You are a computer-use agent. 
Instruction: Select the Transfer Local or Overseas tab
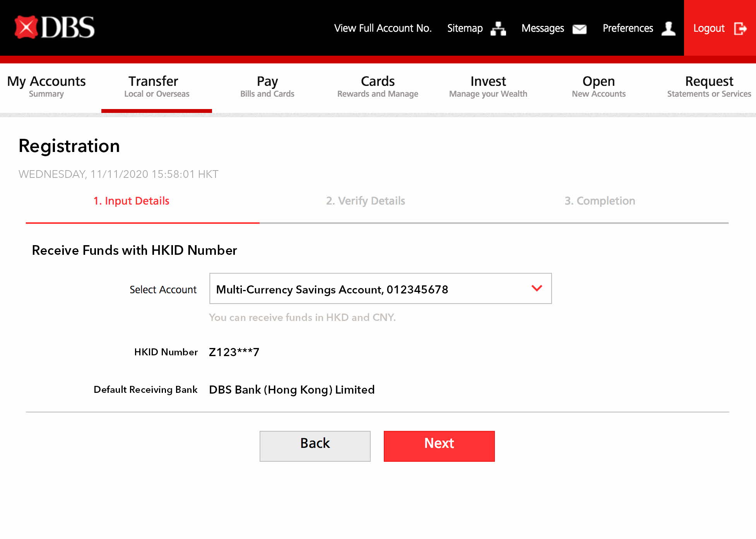click(x=156, y=87)
